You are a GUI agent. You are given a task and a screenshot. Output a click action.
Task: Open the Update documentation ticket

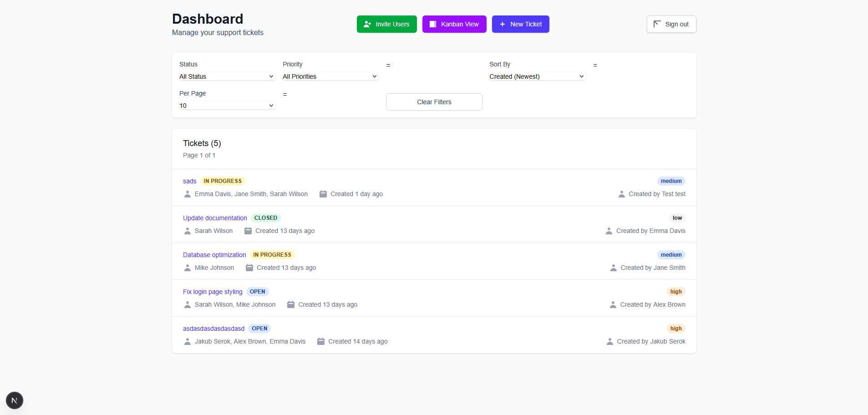click(214, 218)
